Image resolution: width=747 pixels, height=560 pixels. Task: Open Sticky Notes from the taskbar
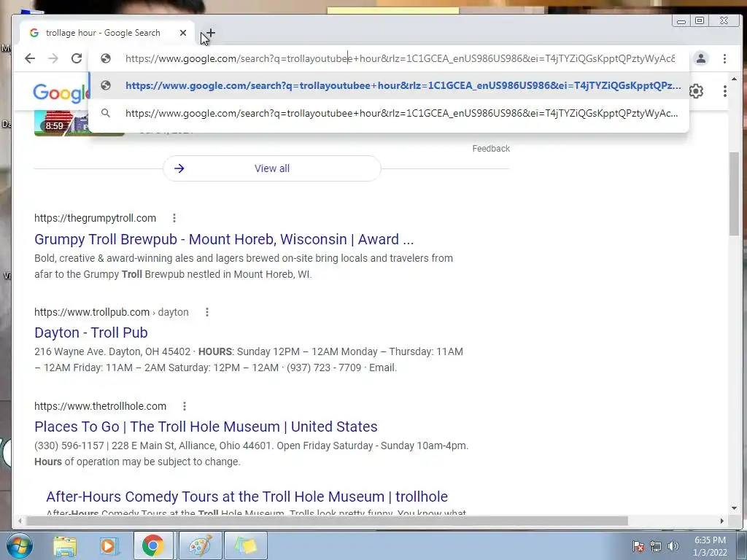(x=245, y=545)
